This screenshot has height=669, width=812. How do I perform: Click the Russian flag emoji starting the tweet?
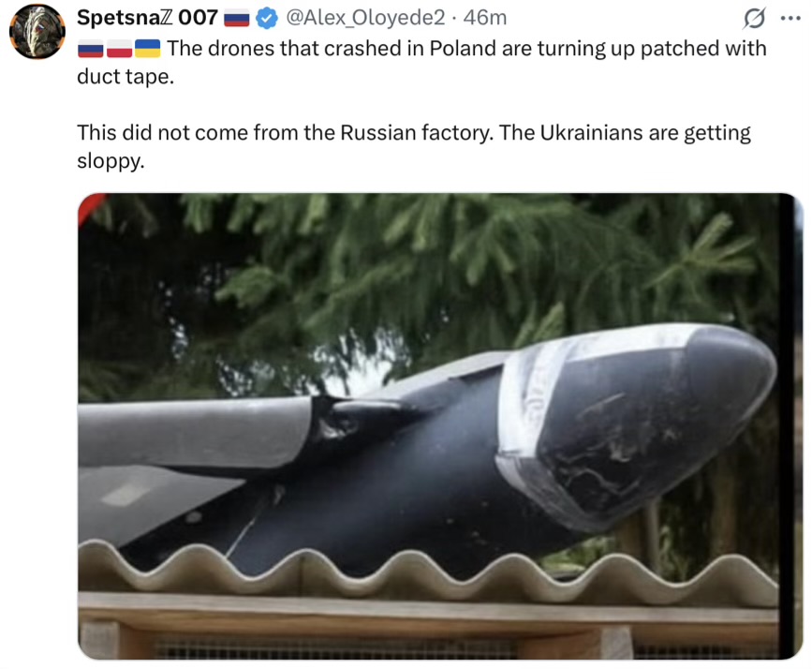point(91,50)
